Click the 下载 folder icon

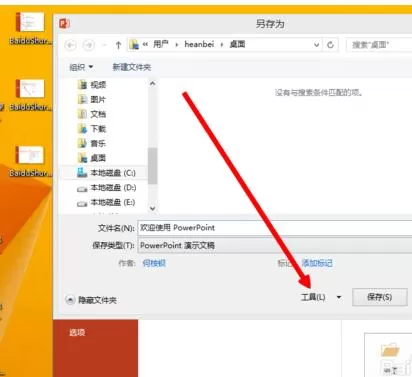coord(82,129)
